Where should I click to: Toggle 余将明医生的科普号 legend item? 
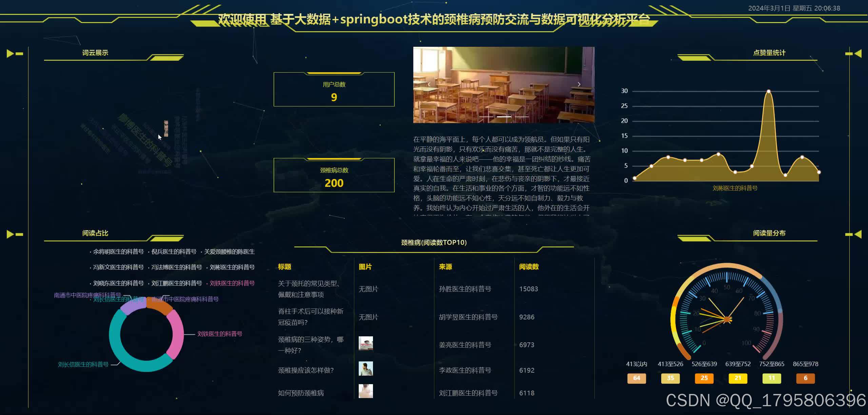[118, 252]
